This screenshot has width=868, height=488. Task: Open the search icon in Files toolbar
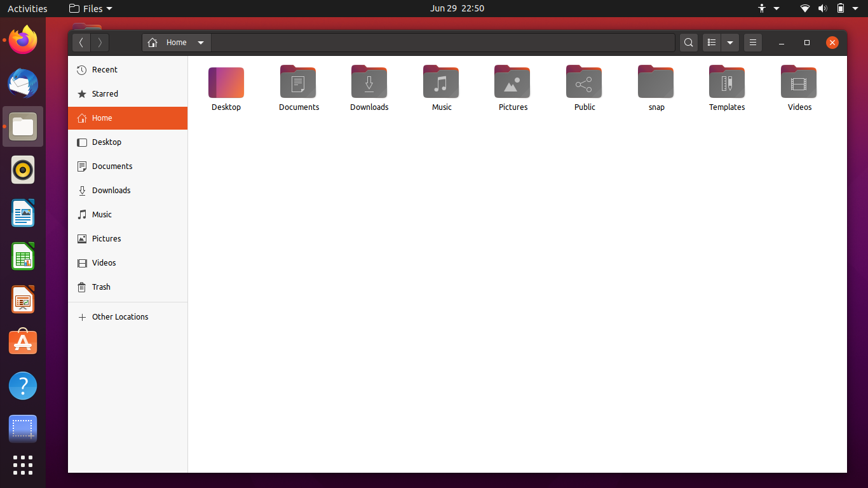pos(688,43)
